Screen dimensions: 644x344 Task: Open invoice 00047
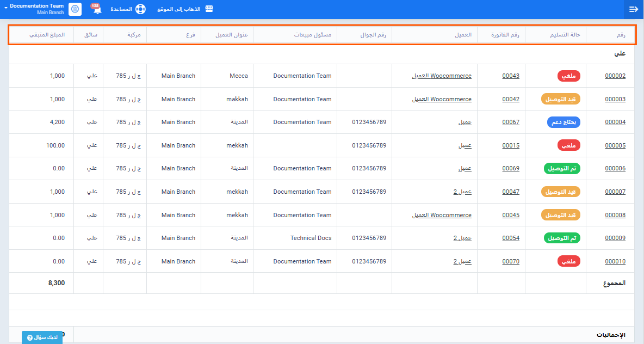pos(511,192)
